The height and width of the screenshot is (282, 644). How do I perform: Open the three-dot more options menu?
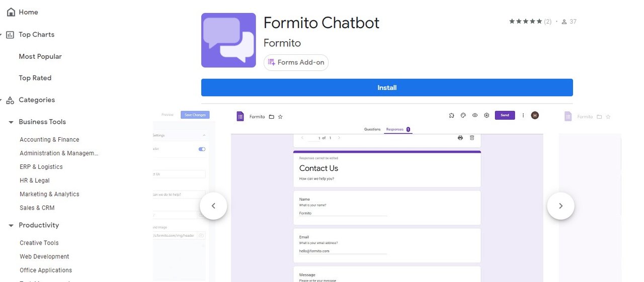point(523,115)
